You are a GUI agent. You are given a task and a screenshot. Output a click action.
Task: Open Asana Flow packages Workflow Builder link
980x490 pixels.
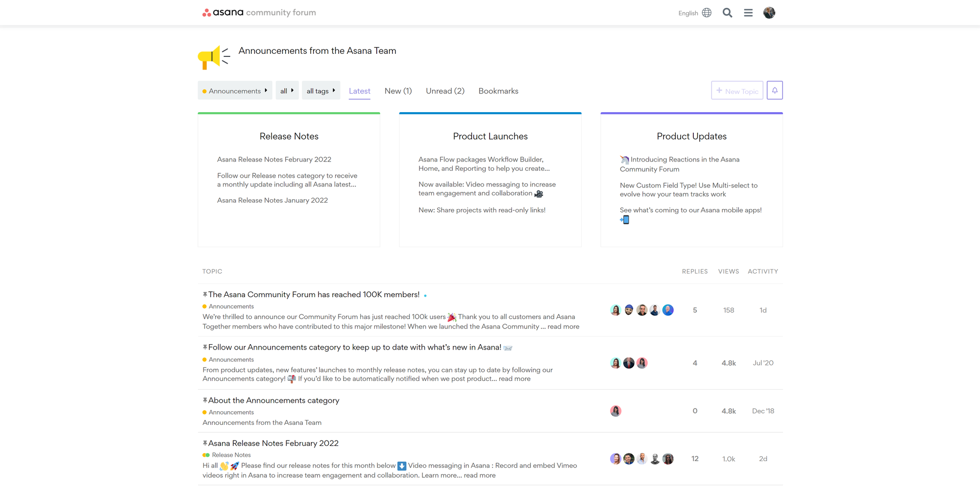coord(484,164)
